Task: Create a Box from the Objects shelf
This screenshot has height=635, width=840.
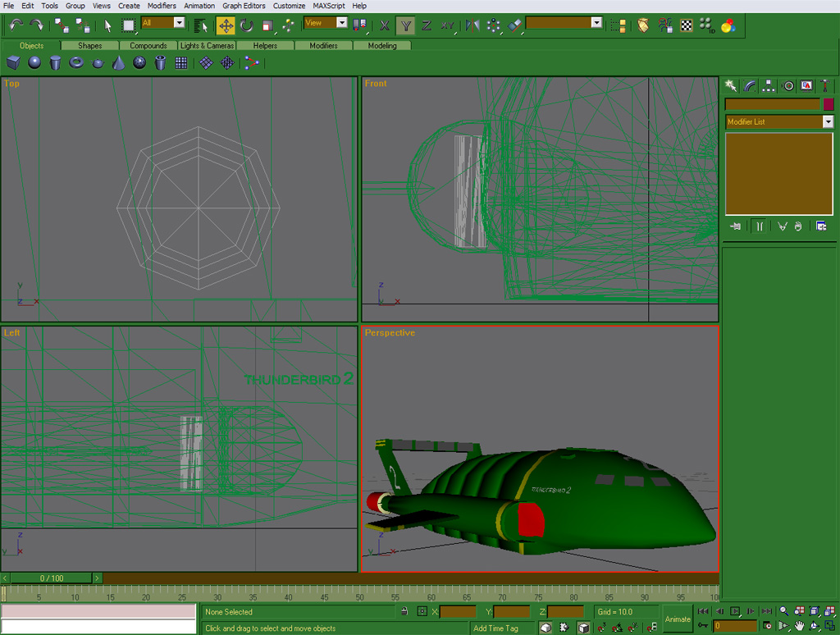Action: [13, 63]
